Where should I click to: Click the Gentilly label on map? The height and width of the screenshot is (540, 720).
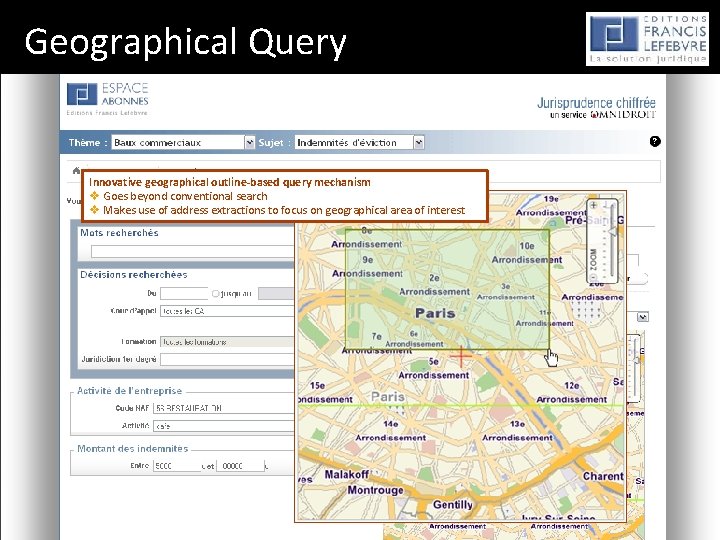(453, 505)
